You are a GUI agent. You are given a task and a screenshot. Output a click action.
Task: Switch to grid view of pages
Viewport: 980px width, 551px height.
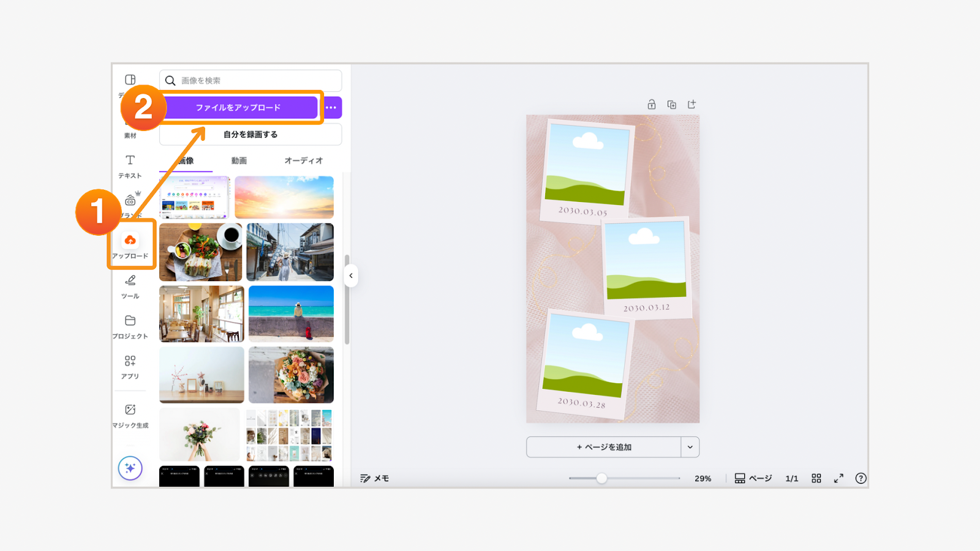[x=816, y=478]
